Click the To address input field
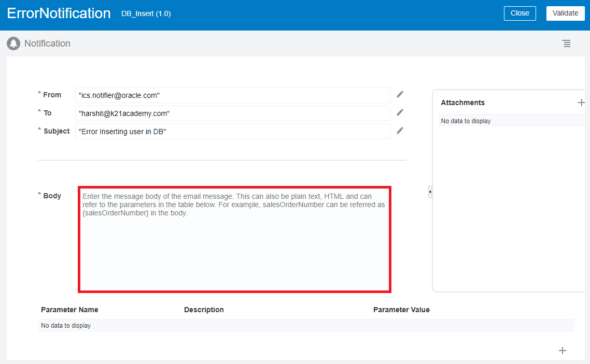Viewport: 590px width, 364px height. 233,113
